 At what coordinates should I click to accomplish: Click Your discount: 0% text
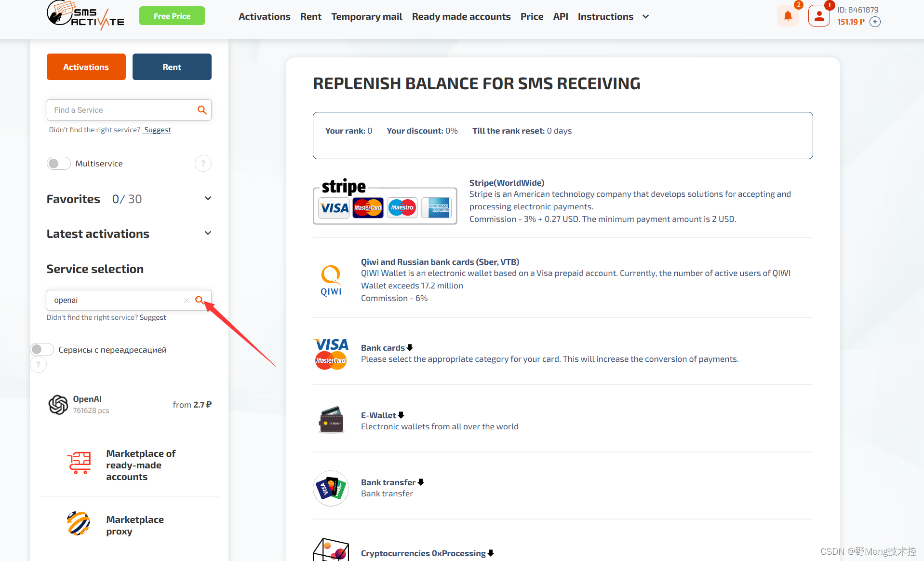(x=422, y=131)
